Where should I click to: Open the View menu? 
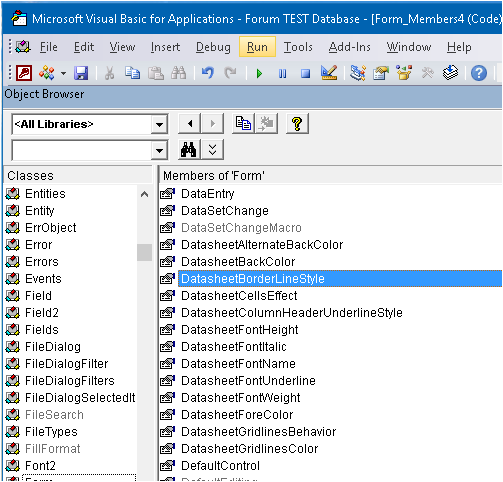click(x=122, y=47)
